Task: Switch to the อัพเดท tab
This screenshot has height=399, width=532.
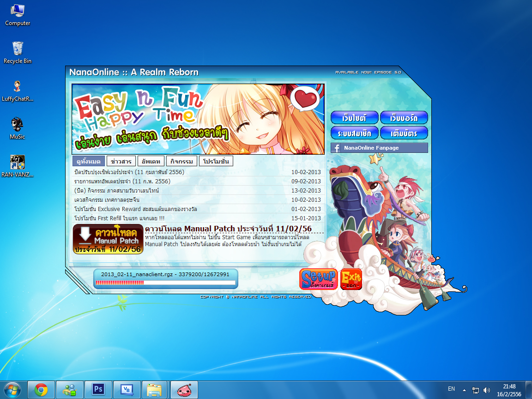Action: (151, 161)
